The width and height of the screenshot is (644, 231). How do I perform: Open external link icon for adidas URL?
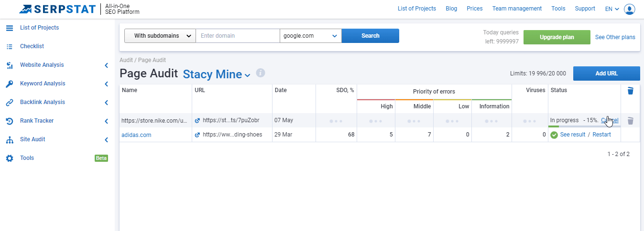[197, 135]
